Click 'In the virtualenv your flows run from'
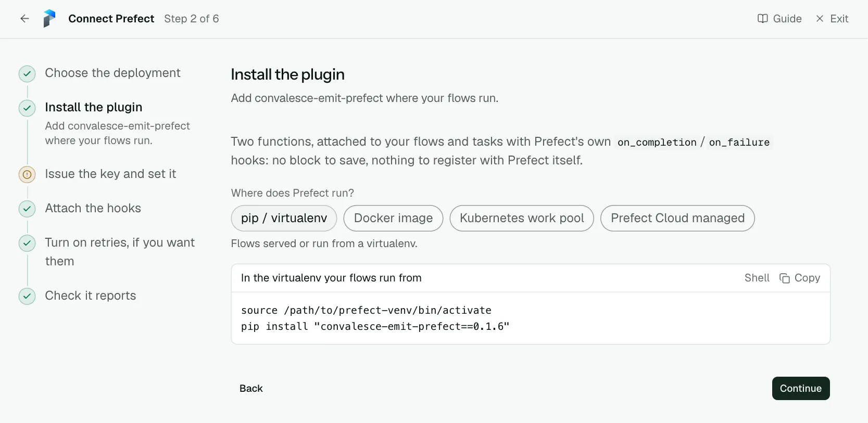 tap(331, 278)
